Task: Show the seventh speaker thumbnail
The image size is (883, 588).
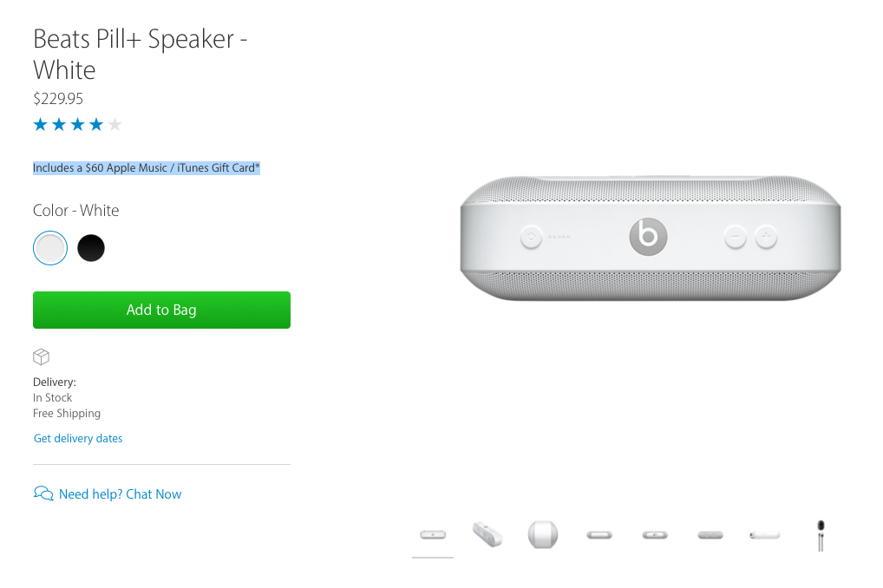Action: (764, 535)
